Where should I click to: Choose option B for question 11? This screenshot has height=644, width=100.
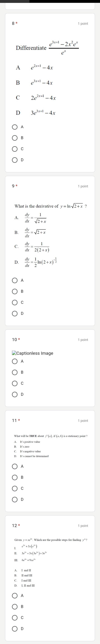[x=15, y=477]
